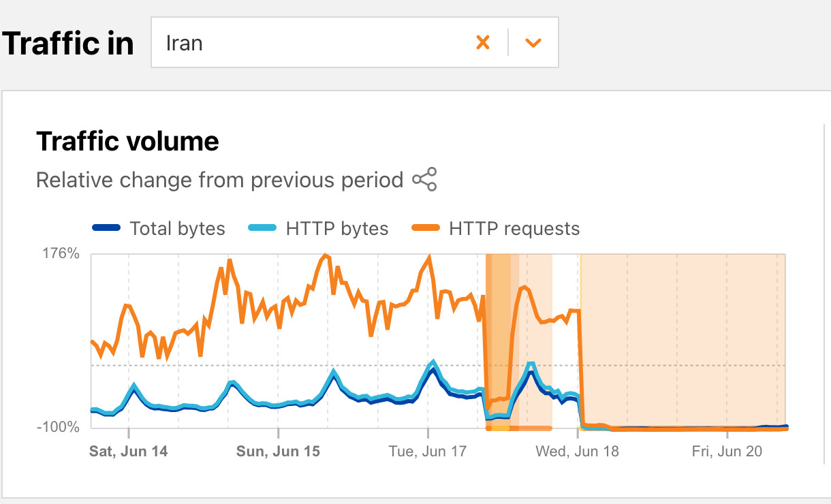This screenshot has height=504, width=831.
Task: Open the location dropdown chevron
Action: click(x=533, y=43)
